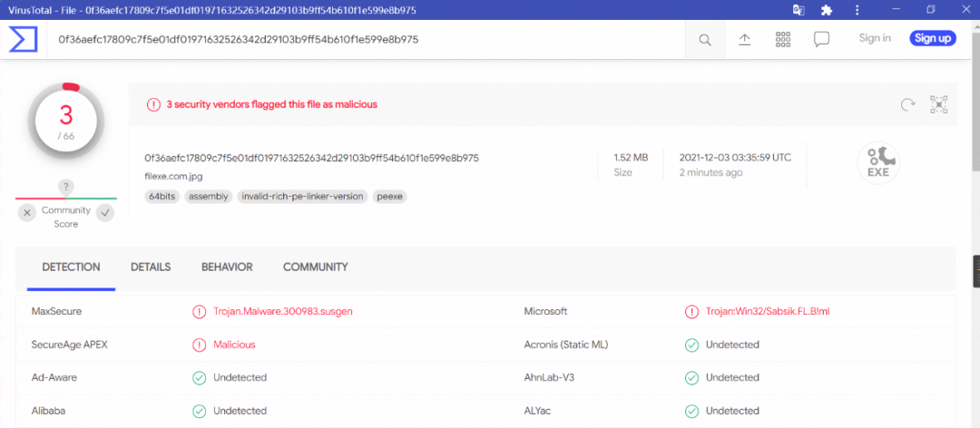
Task: Click the community score checkmark vote icon
Action: pos(105,213)
